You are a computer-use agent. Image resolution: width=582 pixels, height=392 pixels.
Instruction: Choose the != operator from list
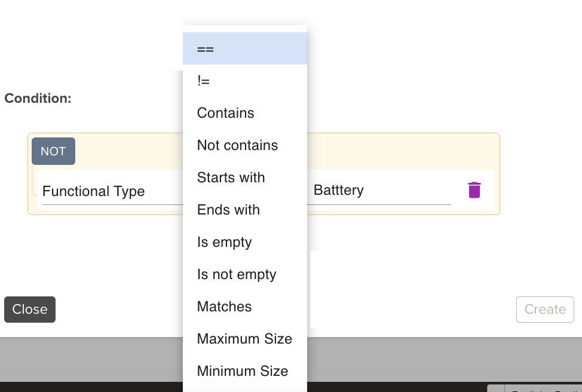(244, 81)
